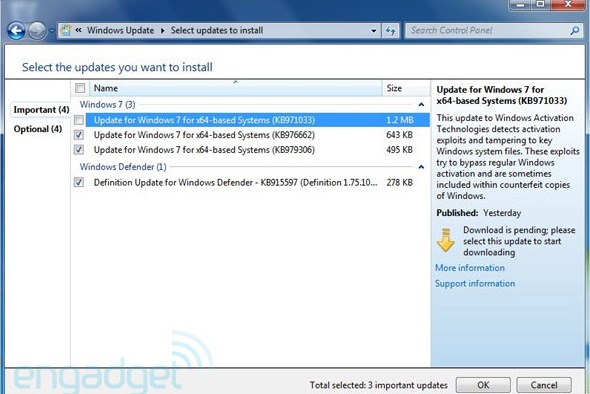Sort the list by Size column
The height and width of the screenshot is (394, 590).
[x=406, y=88]
